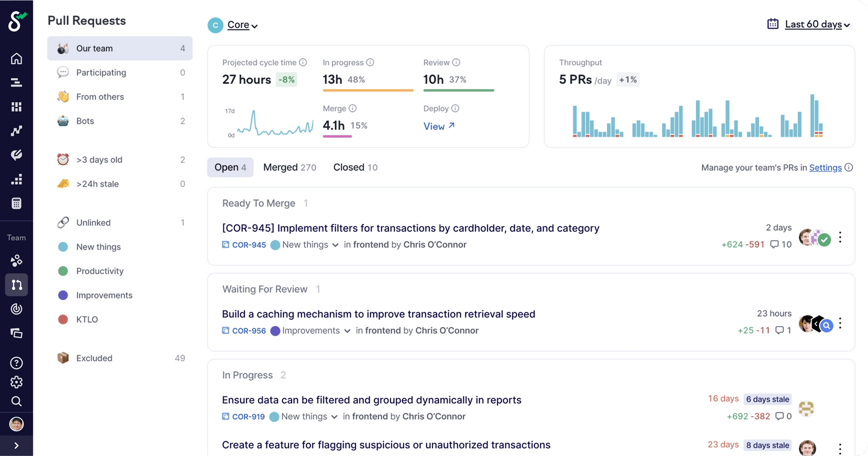Open the search icon in the sidebar
868x456 pixels.
pos(16,401)
